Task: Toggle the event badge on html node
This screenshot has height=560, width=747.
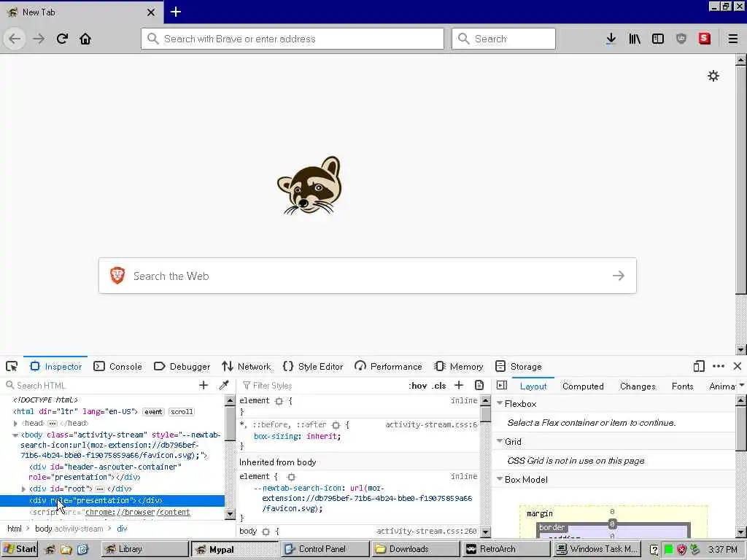Action: pyautogui.click(x=153, y=412)
